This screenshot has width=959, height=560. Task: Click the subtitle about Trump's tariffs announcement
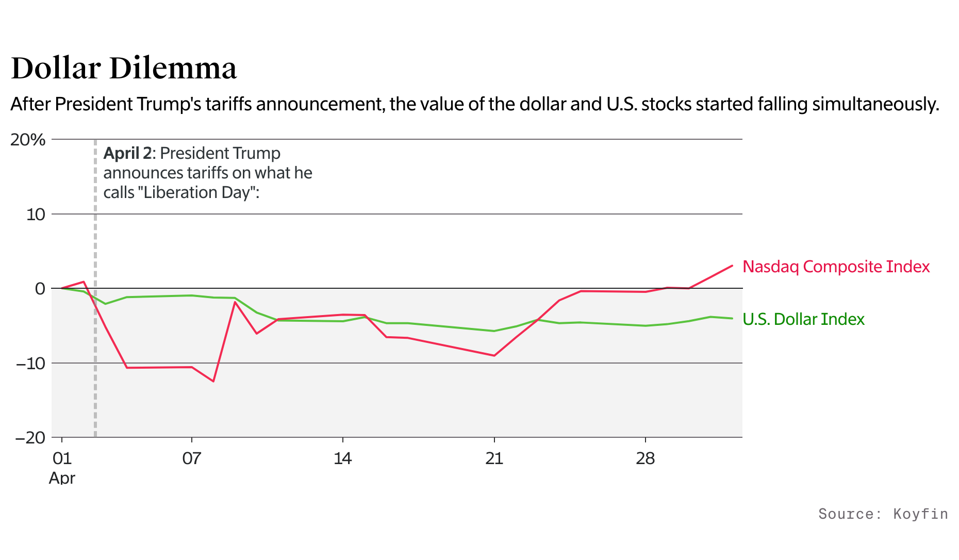pos(474,104)
